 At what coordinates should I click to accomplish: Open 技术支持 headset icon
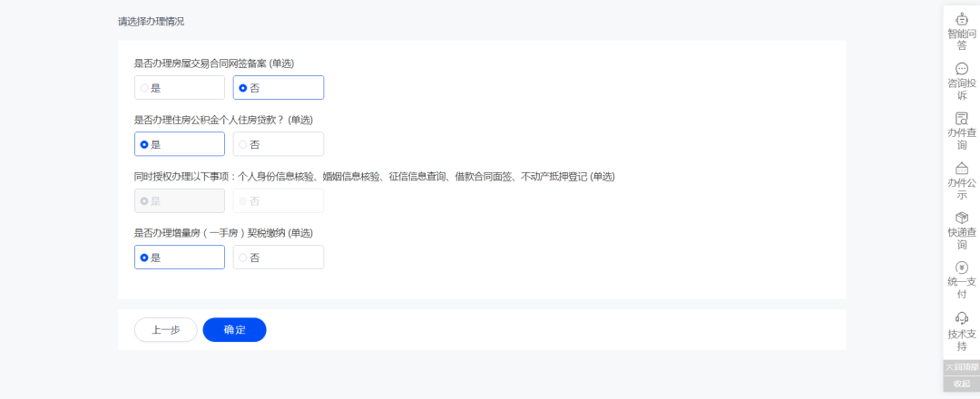click(962, 317)
